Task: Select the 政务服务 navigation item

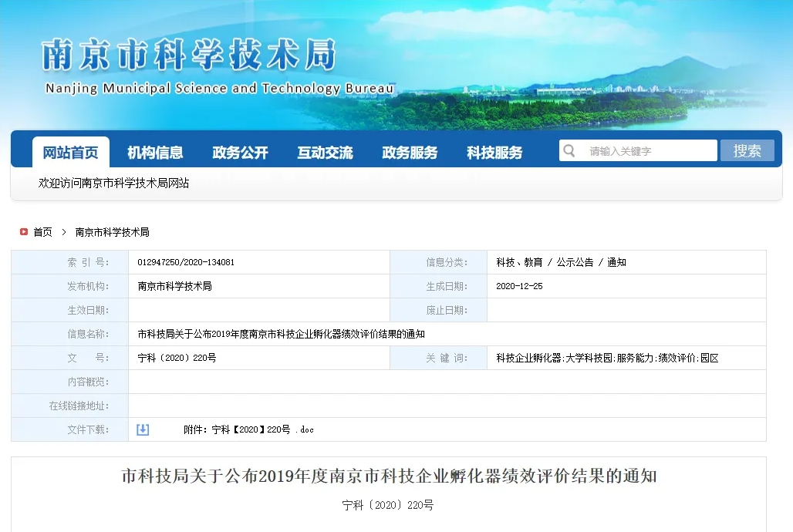Action: click(410, 153)
